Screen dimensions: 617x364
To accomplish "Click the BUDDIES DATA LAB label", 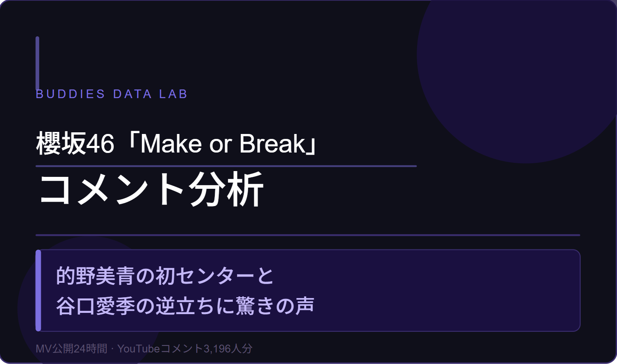I will point(111,94).
